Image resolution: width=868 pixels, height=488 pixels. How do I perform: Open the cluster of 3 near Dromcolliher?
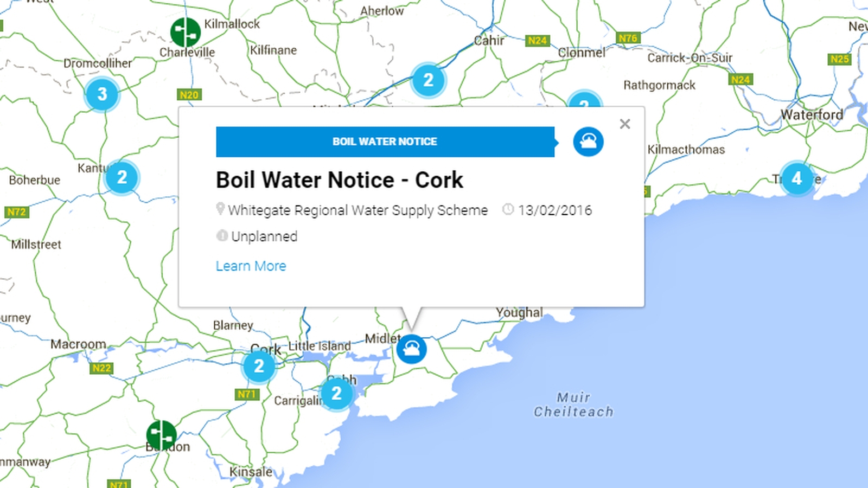pos(101,94)
